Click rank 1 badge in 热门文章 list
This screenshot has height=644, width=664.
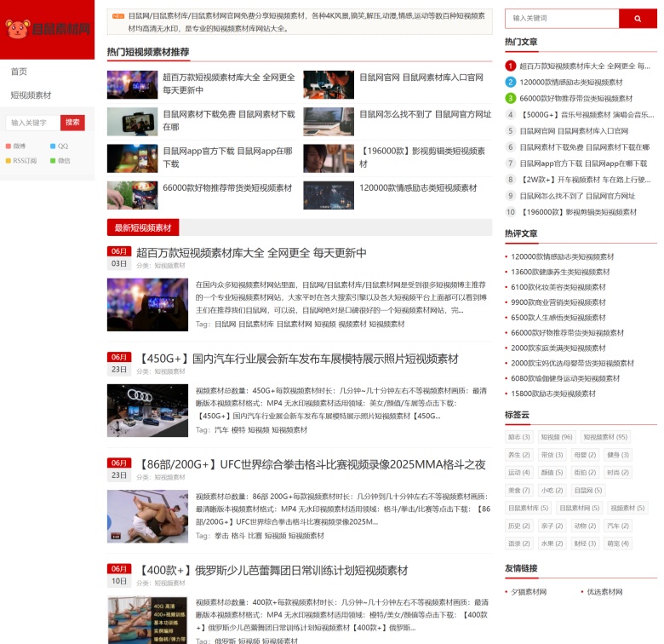click(x=510, y=66)
